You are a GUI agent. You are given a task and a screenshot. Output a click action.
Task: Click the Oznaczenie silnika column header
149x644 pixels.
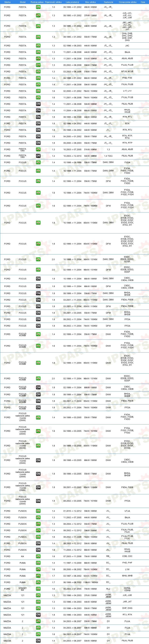click(x=127, y=2)
